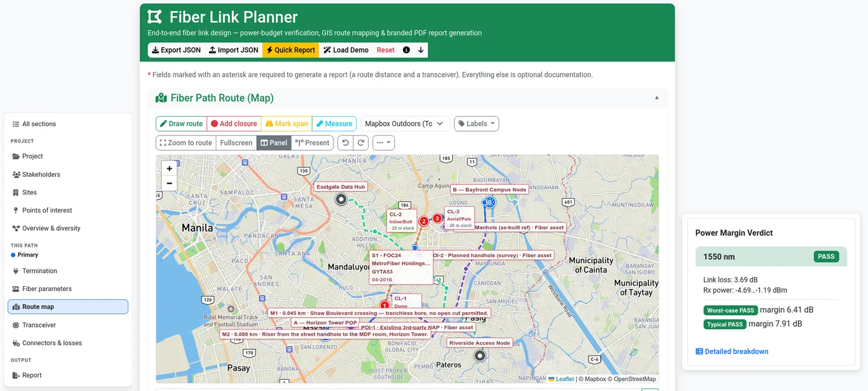Click the Riverside Access Node label

[x=480, y=343]
